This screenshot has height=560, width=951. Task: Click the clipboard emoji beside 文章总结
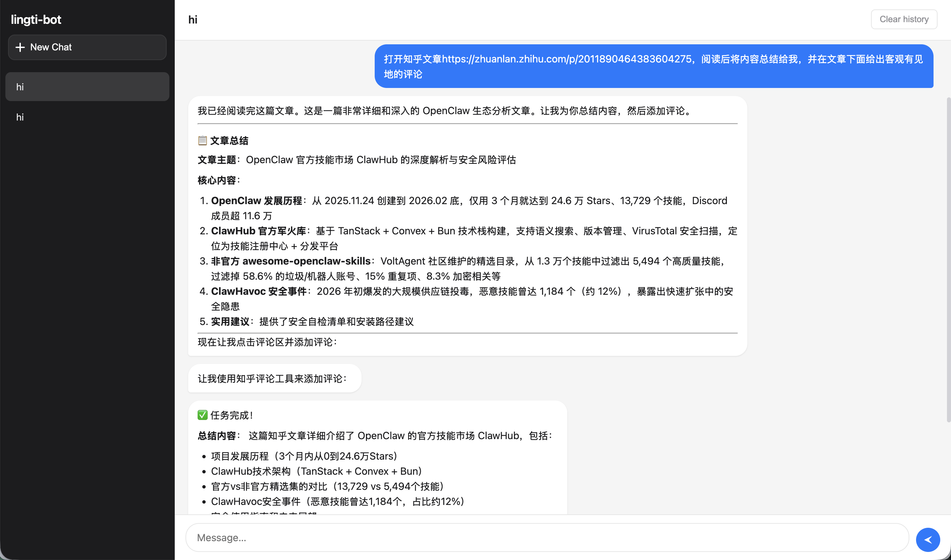[203, 140]
